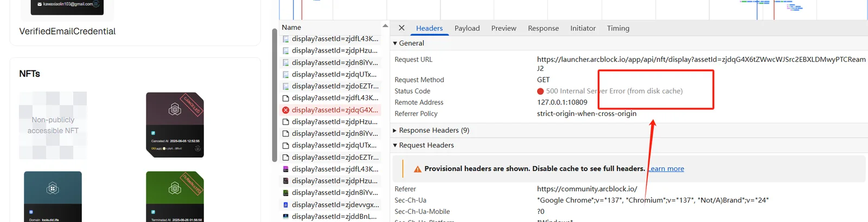Click the grey image icon of zjdfL43K request
This screenshot has height=222, width=868.
(x=286, y=39)
